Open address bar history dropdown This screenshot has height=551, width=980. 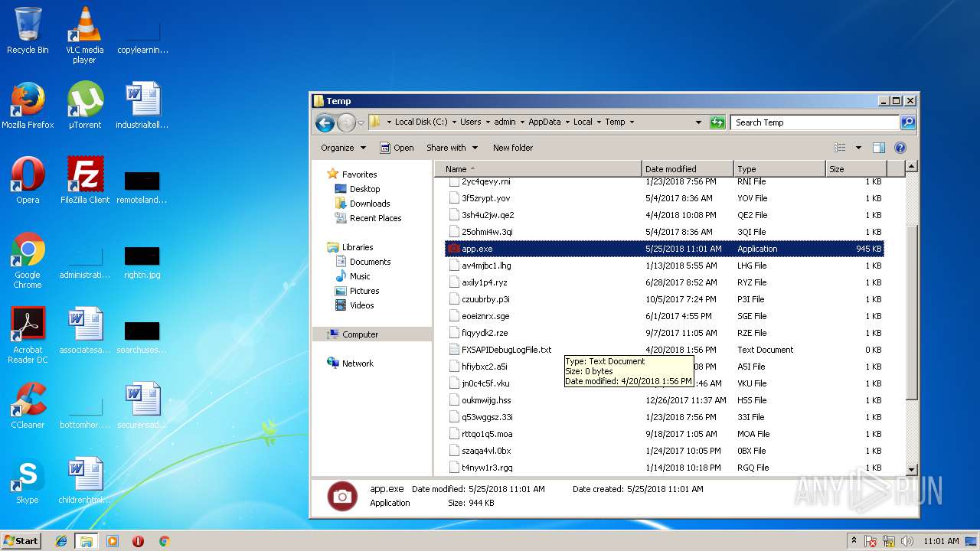698,122
